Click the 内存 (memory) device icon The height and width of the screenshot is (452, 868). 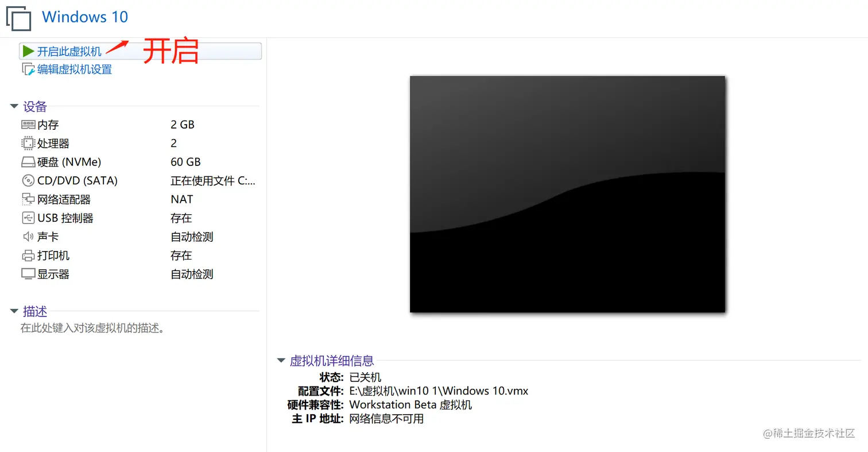tap(28, 124)
